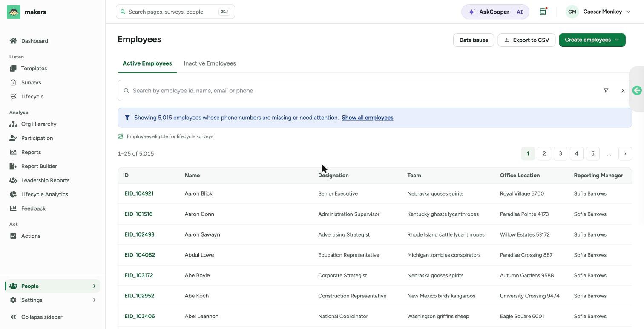Open employee EID_103172

[139, 275]
